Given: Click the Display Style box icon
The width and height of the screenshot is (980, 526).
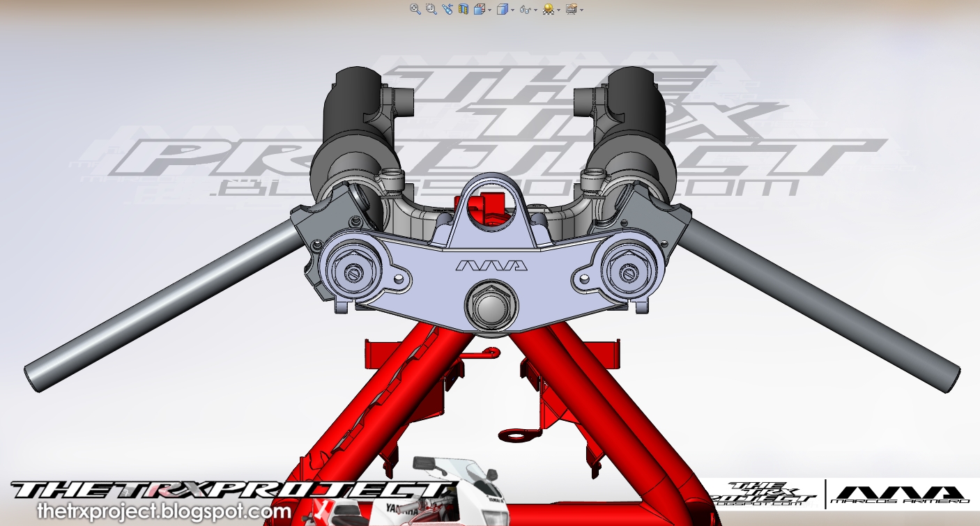Looking at the screenshot, I should tap(503, 9).
